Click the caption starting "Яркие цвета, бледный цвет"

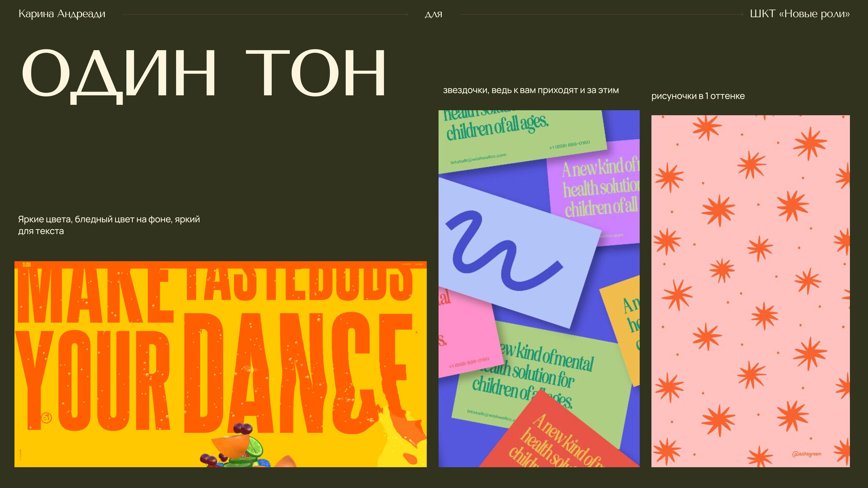point(109,225)
